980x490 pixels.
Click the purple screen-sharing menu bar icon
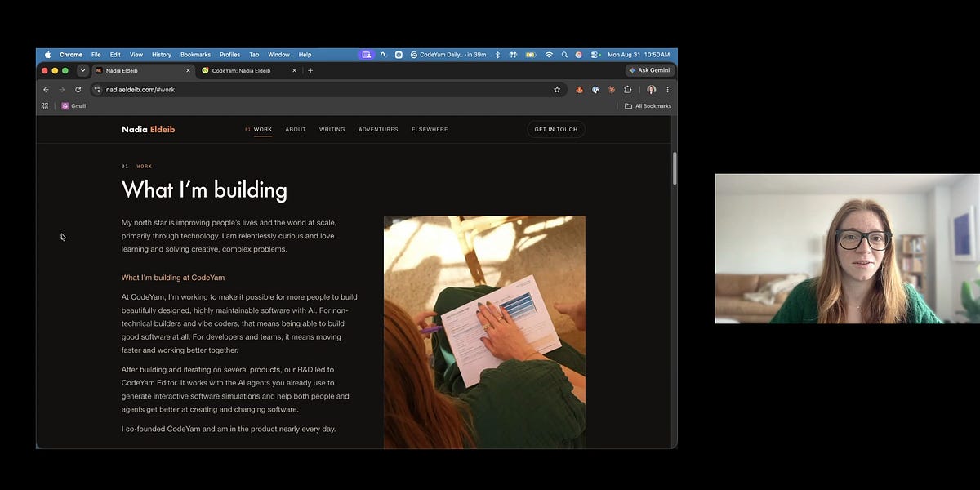(367, 55)
